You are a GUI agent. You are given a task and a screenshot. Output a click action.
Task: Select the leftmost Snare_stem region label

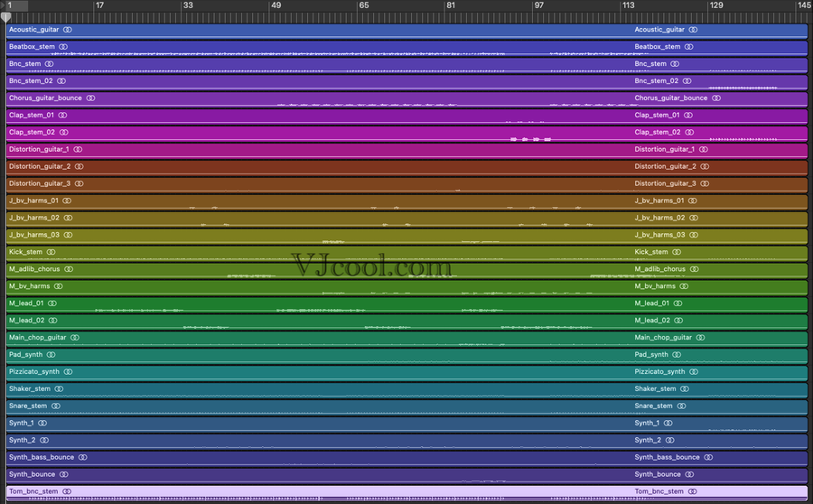click(x=28, y=406)
